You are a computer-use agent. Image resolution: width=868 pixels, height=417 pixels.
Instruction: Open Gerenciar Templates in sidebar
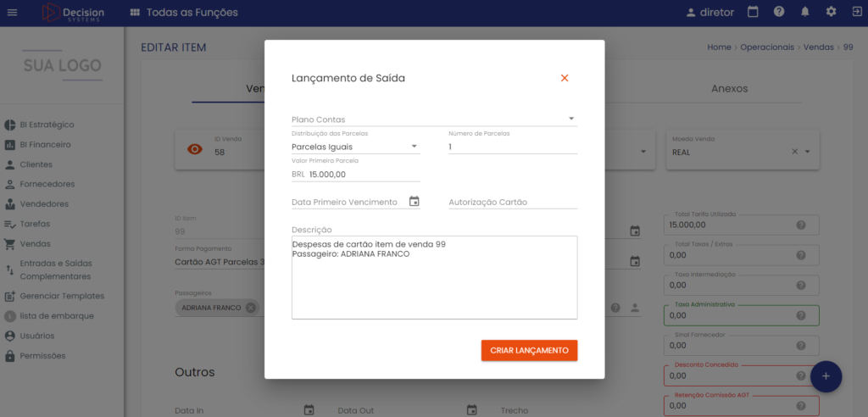[x=54, y=296]
